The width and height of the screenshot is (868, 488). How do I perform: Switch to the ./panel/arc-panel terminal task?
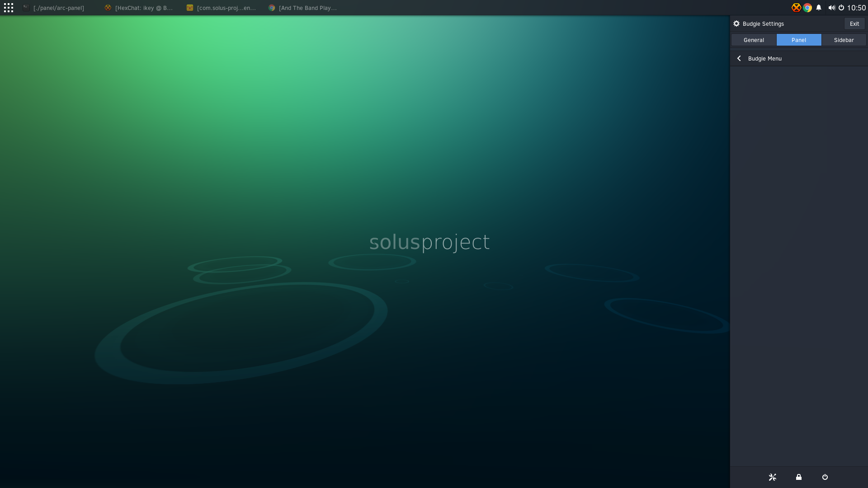tap(54, 8)
